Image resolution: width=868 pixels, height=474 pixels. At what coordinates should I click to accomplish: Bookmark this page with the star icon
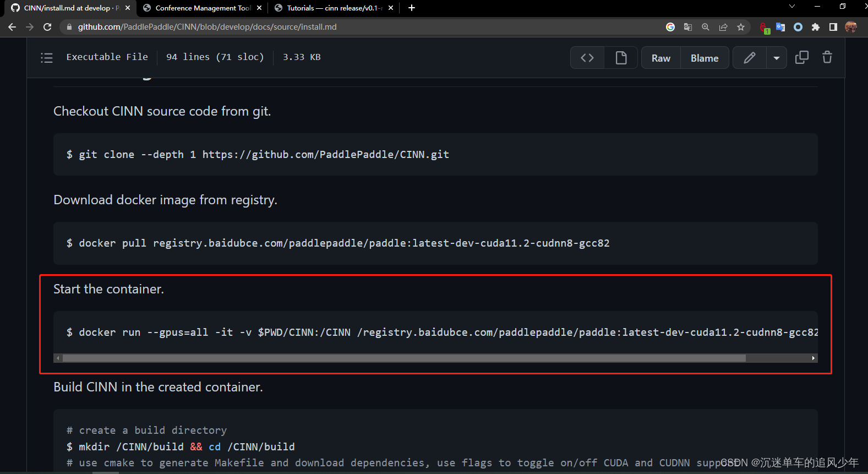click(741, 27)
